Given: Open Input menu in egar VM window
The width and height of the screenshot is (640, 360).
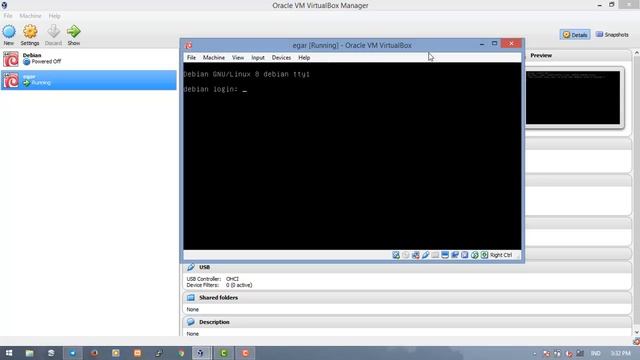Looking at the screenshot, I should click(x=258, y=58).
